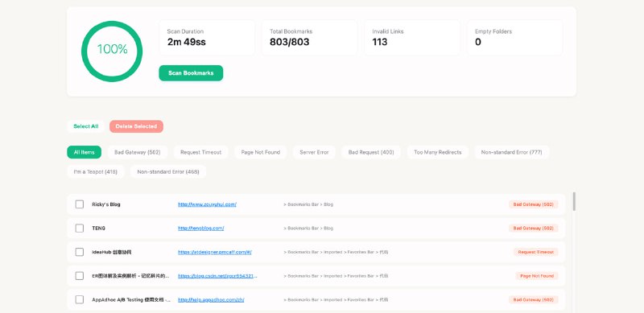Check the box for Ricky's Blog
This screenshot has height=313, width=644.
(79, 204)
